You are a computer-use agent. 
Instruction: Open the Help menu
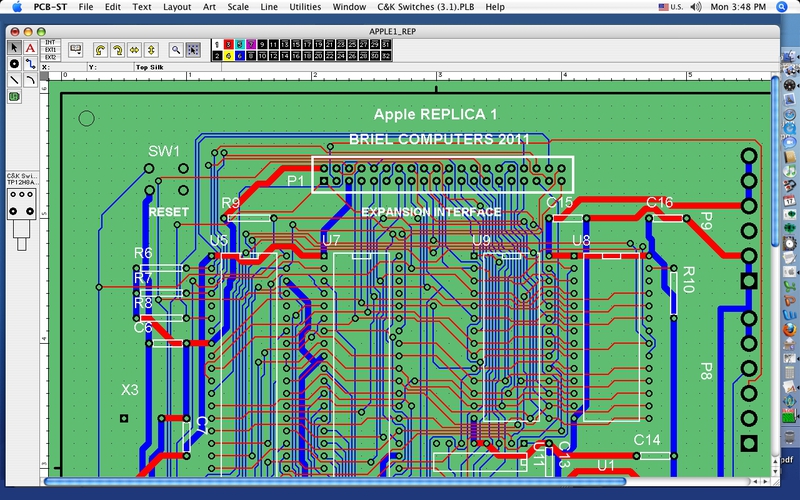pos(495,7)
